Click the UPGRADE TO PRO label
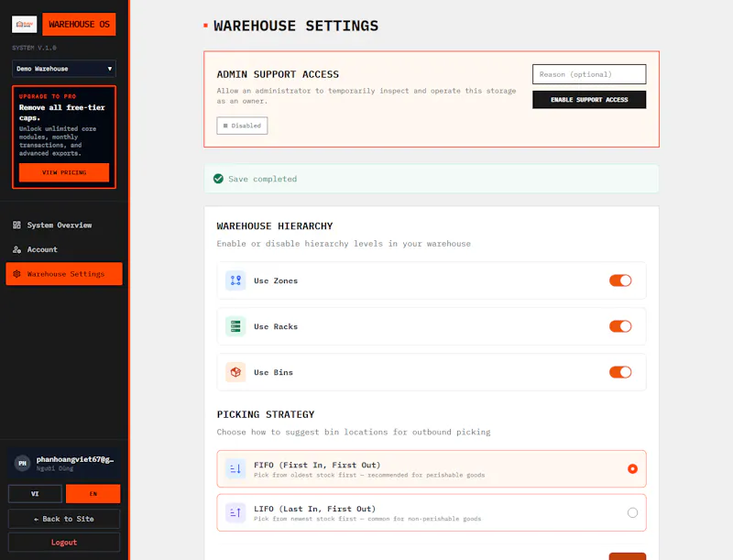The image size is (733, 560). pos(48,96)
